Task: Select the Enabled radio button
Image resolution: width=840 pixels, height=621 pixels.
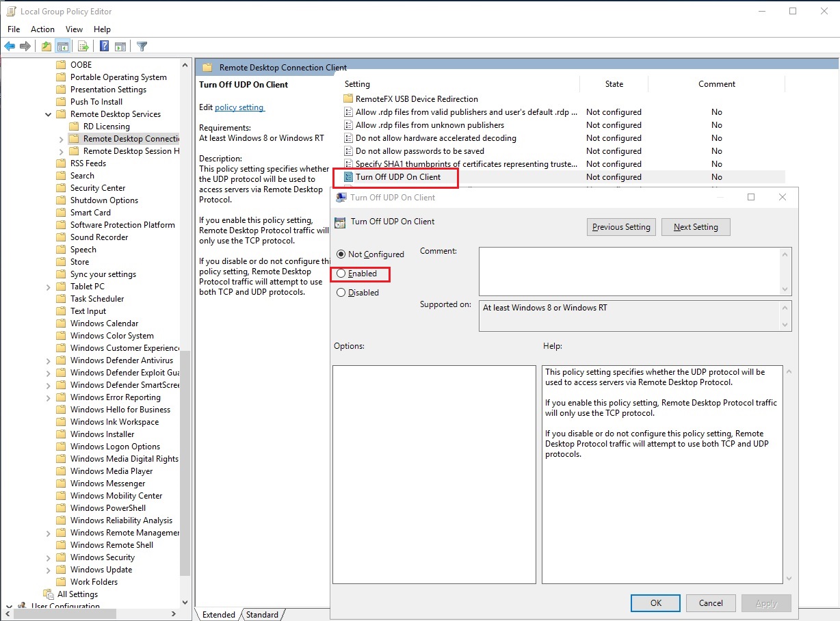Action: [x=341, y=274]
